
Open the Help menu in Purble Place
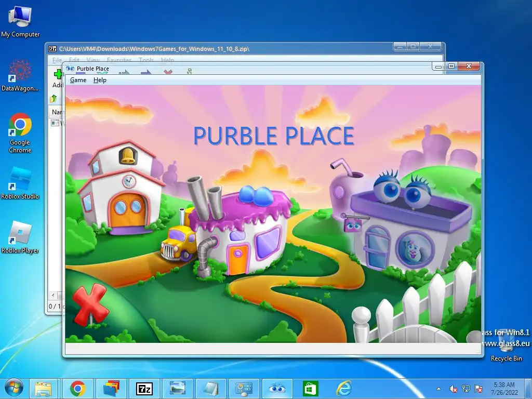[100, 80]
